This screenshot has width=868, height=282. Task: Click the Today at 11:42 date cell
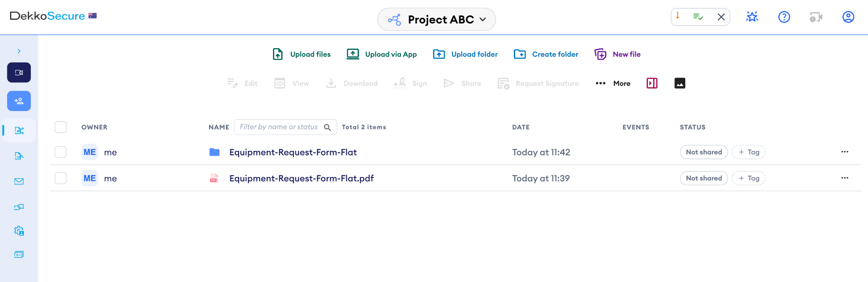(x=541, y=152)
